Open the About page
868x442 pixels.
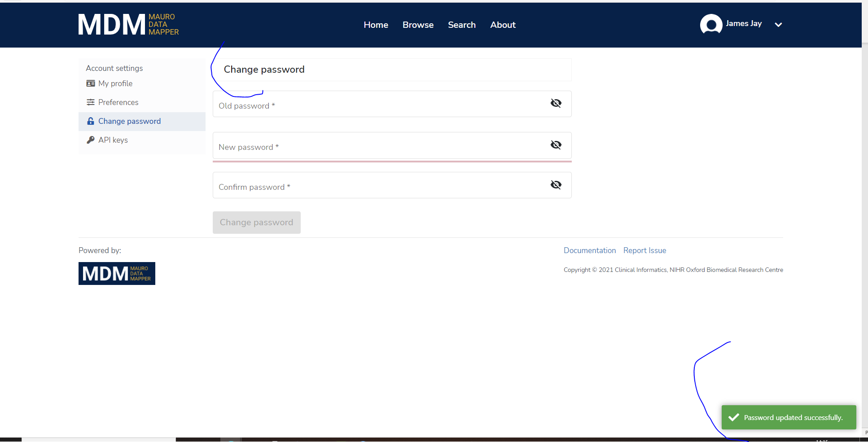tap(503, 25)
